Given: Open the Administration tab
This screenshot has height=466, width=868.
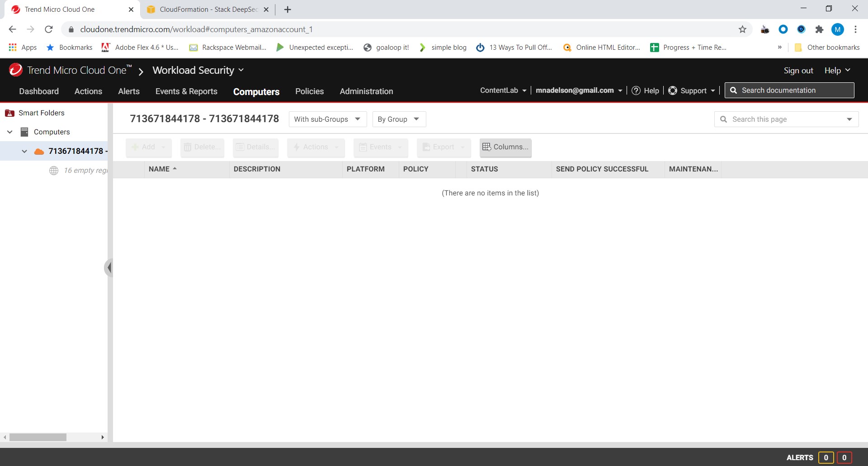Looking at the screenshot, I should tap(366, 91).
